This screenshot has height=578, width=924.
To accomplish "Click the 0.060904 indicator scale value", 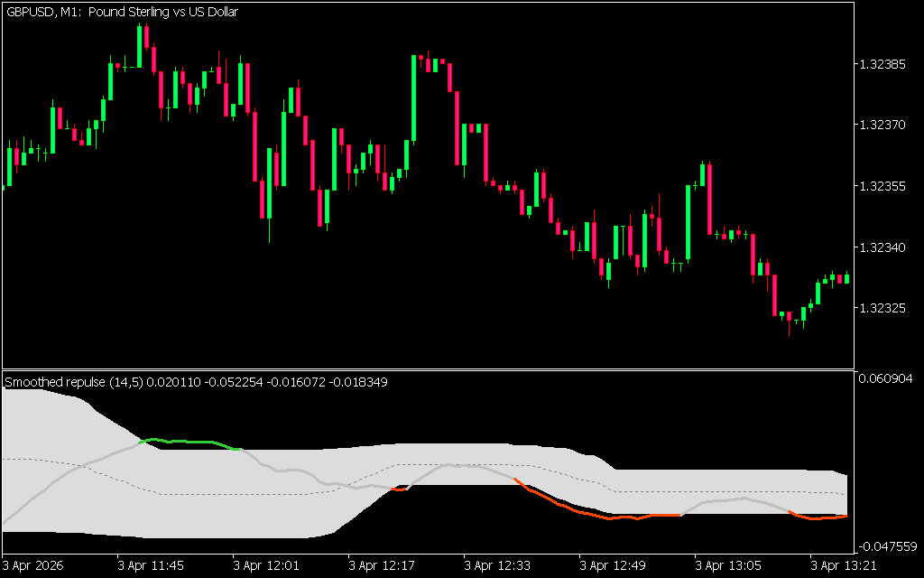I will [x=888, y=378].
